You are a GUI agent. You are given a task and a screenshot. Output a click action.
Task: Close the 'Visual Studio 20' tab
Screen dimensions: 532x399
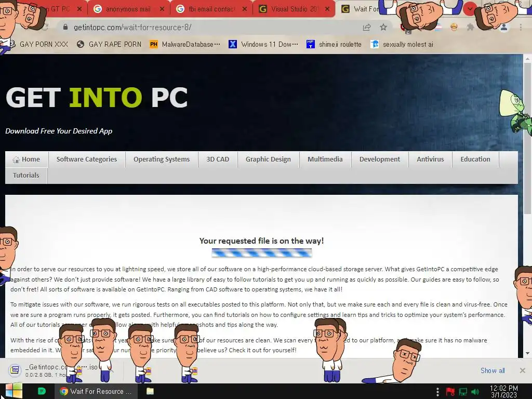[327, 9]
